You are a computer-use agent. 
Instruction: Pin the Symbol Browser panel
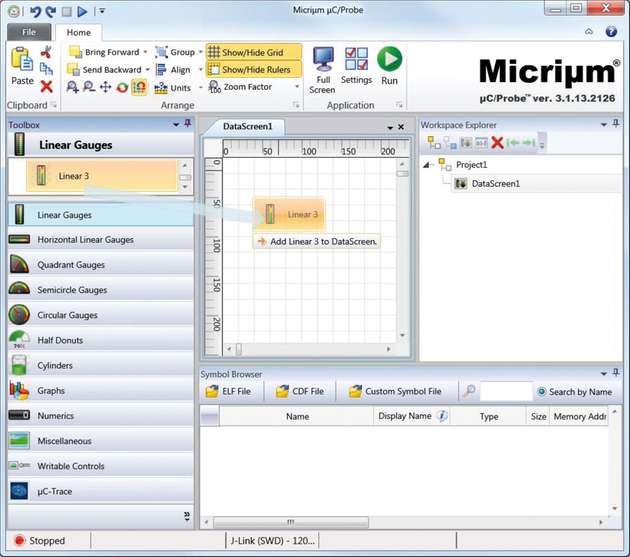(x=616, y=373)
